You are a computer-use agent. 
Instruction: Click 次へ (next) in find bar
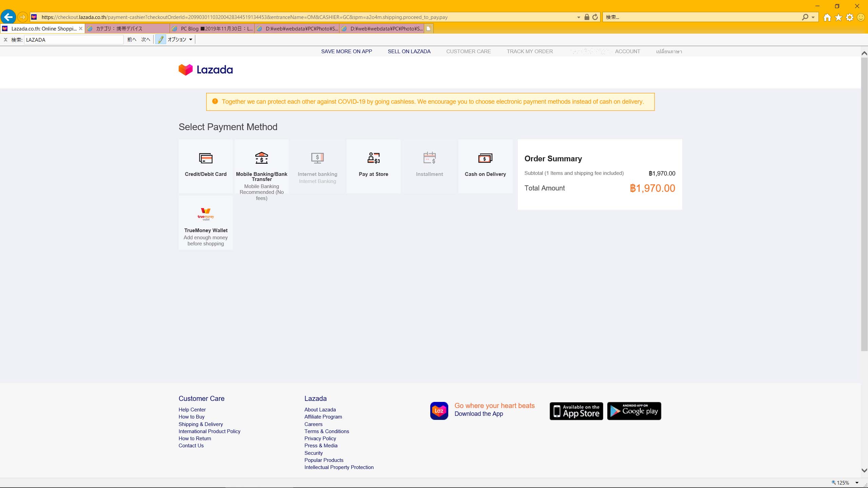pos(146,40)
